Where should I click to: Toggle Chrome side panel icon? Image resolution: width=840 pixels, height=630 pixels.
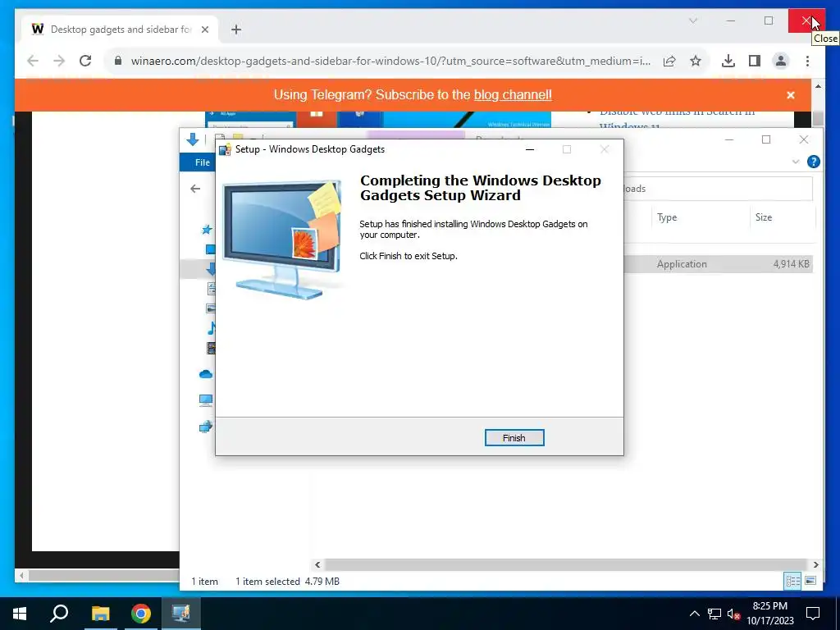click(755, 61)
